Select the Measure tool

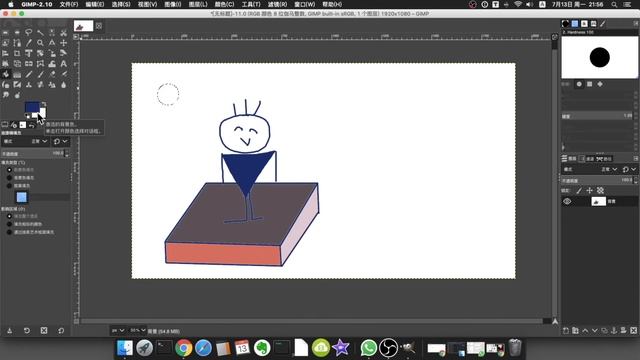[52, 43]
